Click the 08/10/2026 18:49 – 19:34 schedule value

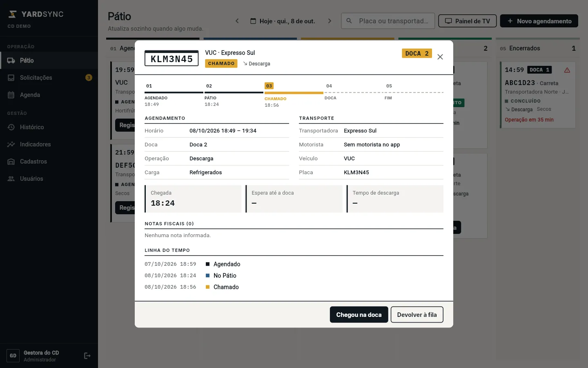[x=223, y=131]
